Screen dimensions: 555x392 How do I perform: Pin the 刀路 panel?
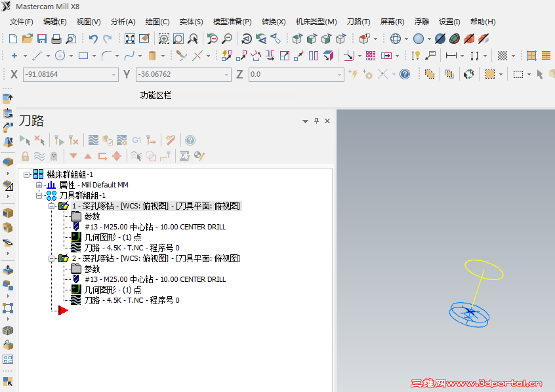pos(316,121)
